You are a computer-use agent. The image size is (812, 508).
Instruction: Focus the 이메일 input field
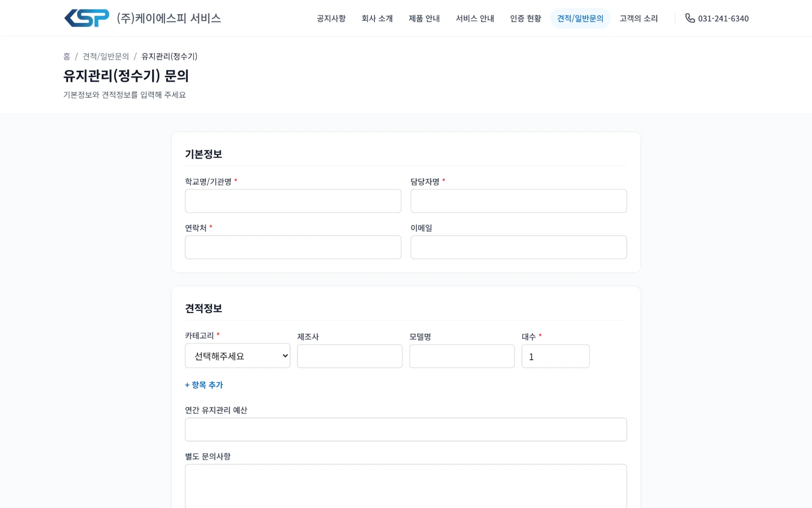click(519, 247)
